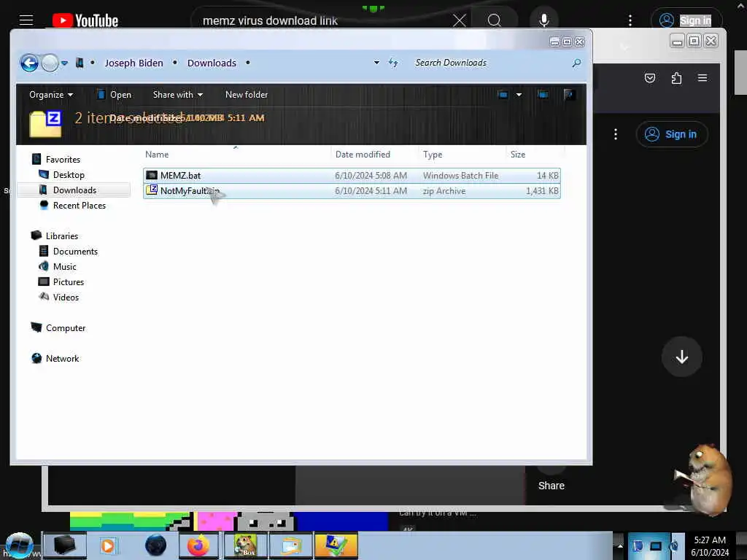Open Firefox from the taskbar
Viewport: 747px width, 560px height.
tap(198, 545)
